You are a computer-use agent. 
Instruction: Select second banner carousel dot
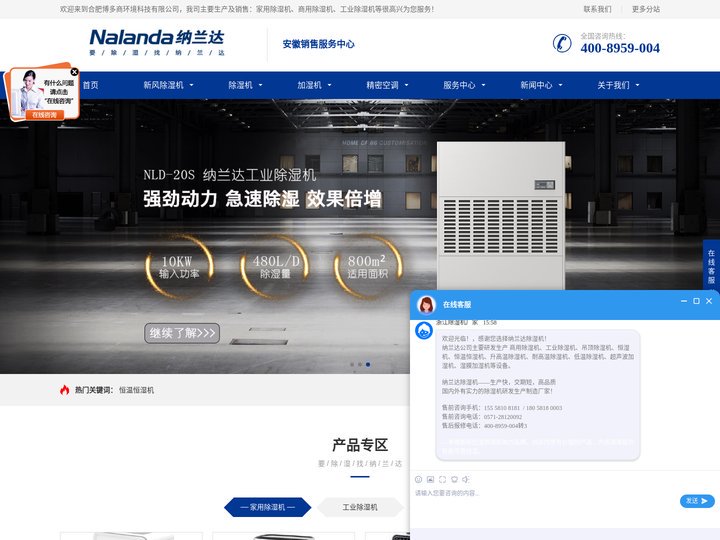[x=360, y=365]
